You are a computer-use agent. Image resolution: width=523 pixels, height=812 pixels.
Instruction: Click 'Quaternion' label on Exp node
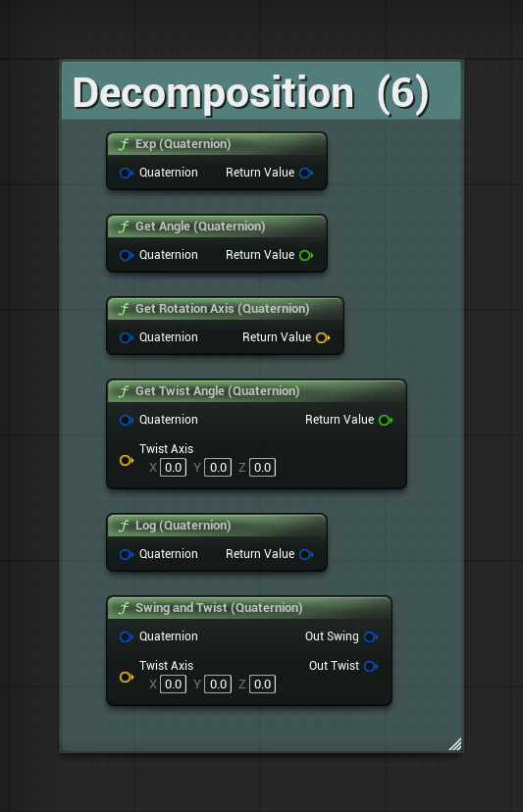point(169,173)
